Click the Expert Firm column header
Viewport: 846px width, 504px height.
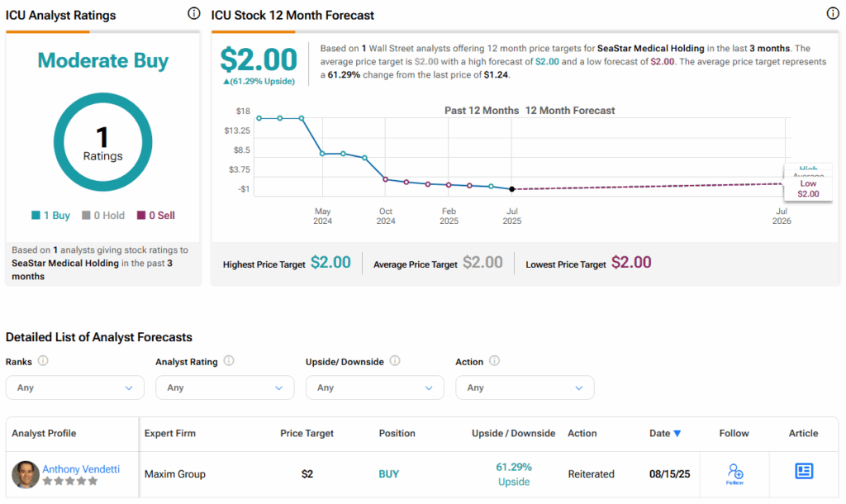(x=170, y=433)
